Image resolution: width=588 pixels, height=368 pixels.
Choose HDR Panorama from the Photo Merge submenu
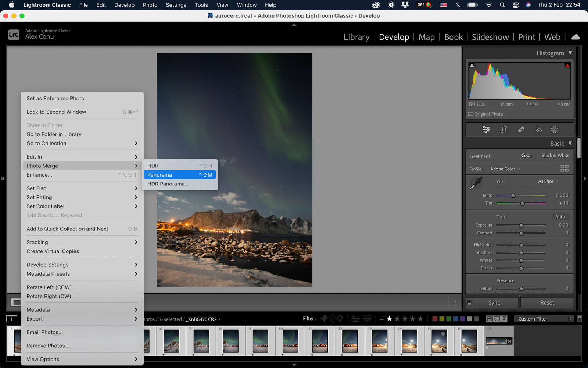[168, 184]
